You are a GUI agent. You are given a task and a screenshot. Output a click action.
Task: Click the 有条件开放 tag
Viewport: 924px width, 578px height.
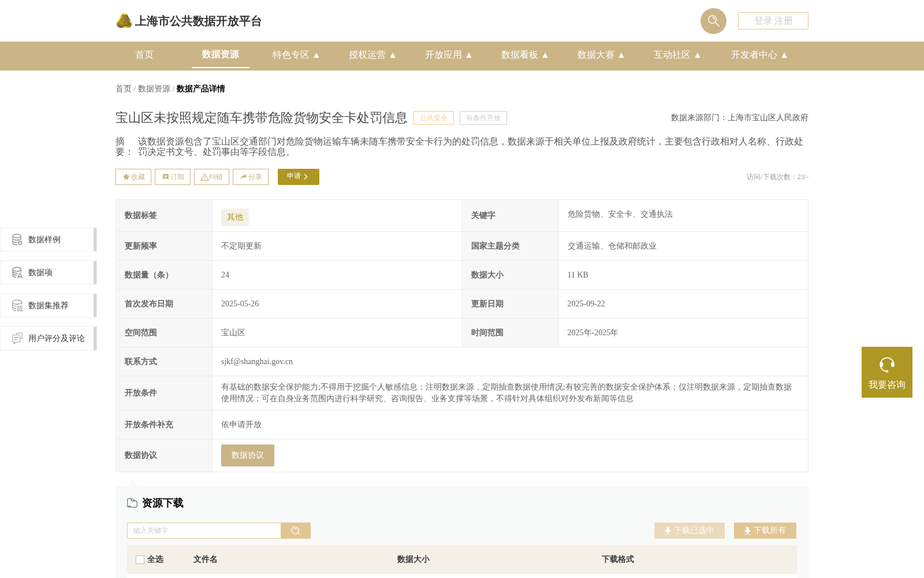tap(483, 118)
